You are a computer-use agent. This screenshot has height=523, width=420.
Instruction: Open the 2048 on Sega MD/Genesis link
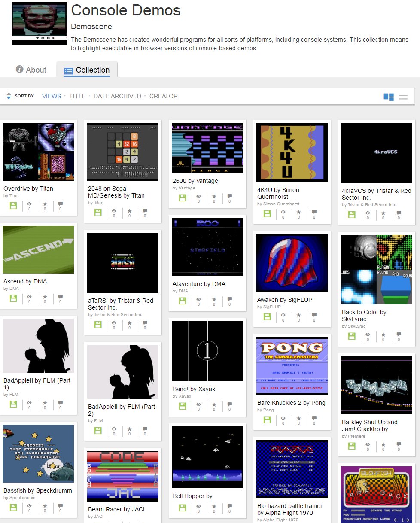pyautogui.click(x=116, y=192)
